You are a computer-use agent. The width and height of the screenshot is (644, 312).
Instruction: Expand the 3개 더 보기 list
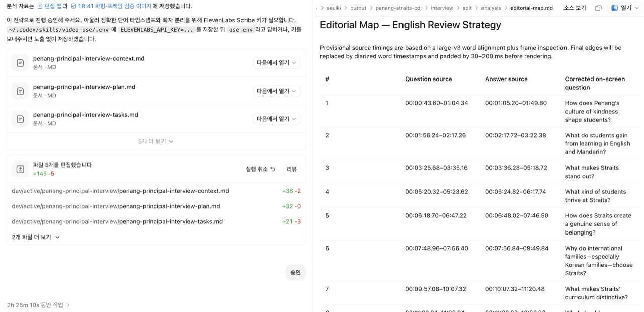[x=156, y=142]
